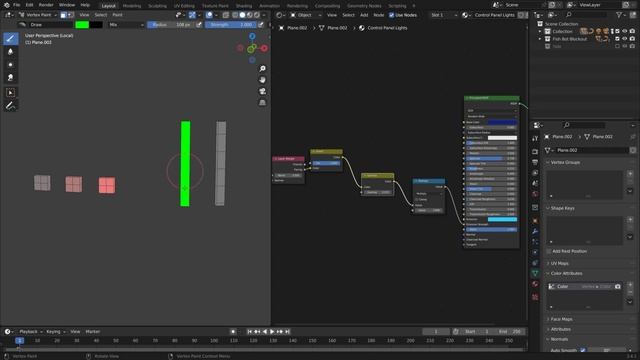Open the Window menu
Screen dimensions: 640x360
point(67,5)
